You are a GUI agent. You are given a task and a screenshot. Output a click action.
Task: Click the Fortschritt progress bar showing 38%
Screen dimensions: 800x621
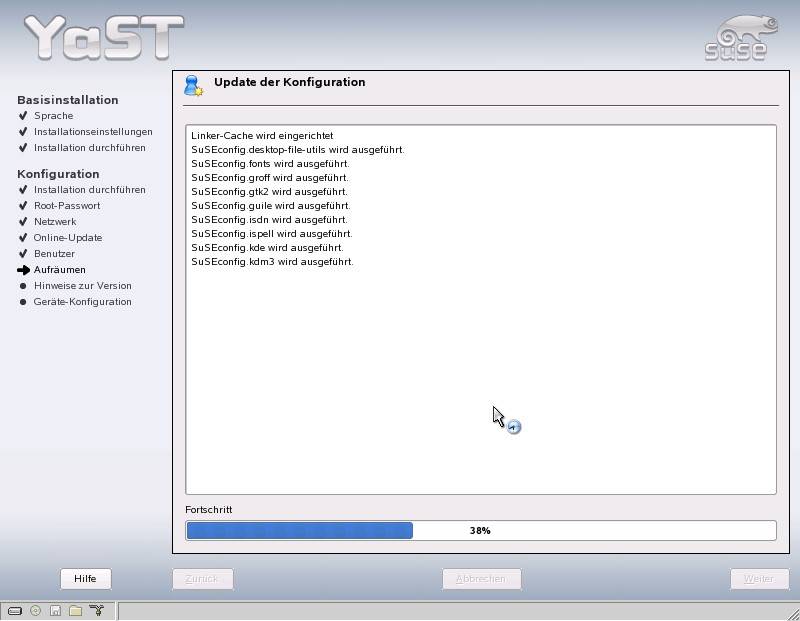(481, 531)
